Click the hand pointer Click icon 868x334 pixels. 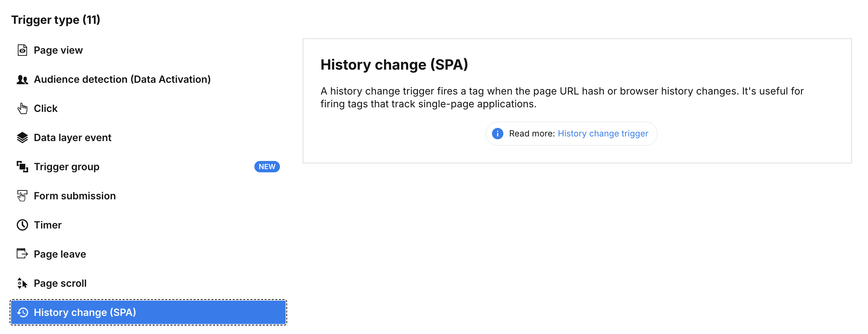pos(22,108)
